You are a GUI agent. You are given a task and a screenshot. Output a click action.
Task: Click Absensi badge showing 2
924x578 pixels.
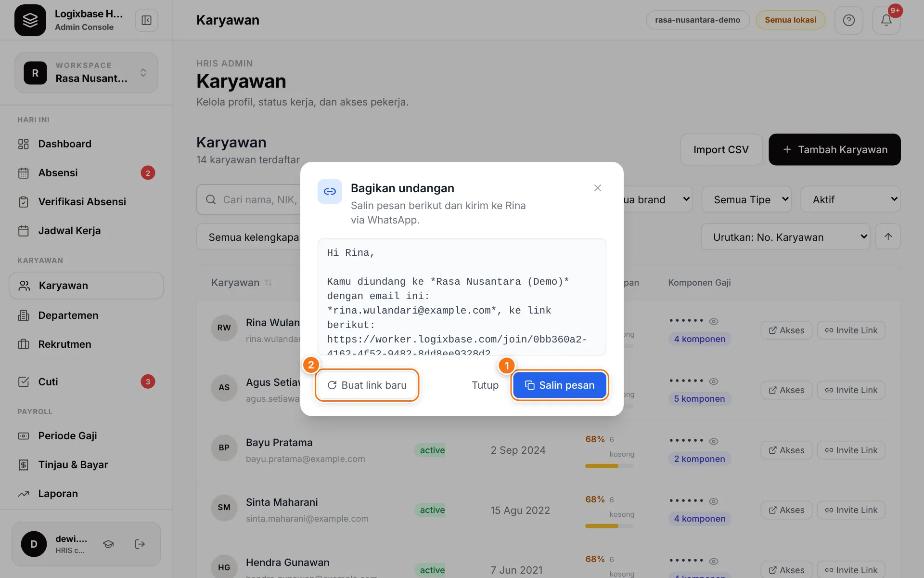click(x=148, y=173)
